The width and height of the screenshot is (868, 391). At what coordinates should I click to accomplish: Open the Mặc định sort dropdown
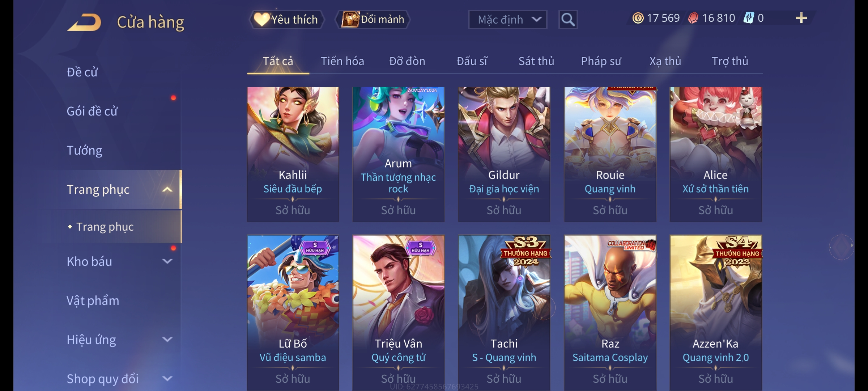(507, 20)
